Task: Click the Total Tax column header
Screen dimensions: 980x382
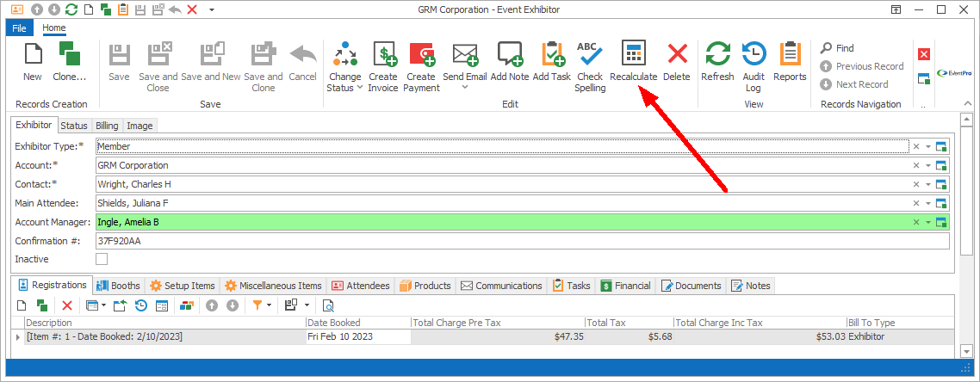Action: point(630,323)
